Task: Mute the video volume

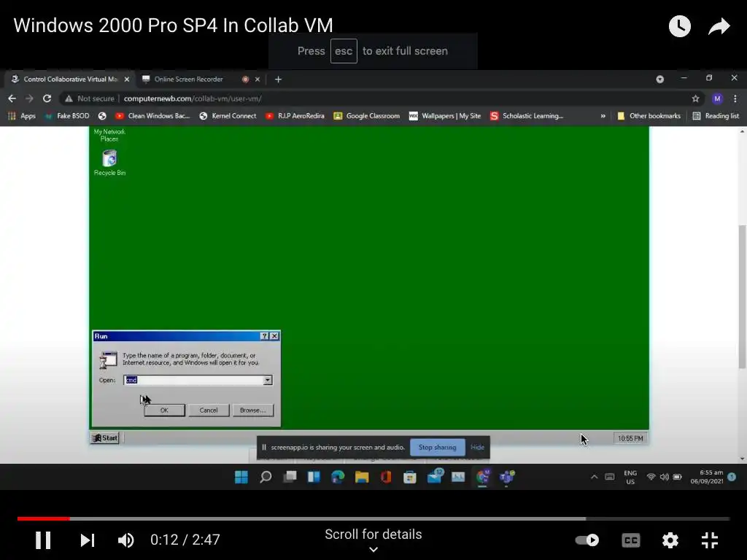Action: click(x=125, y=540)
